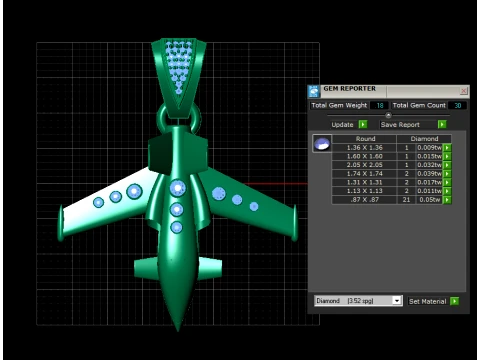The width and height of the screenshot is (480, 360).
Task: Click green arrow on the 0.039tw row
Action: click(x=447, y=174)
